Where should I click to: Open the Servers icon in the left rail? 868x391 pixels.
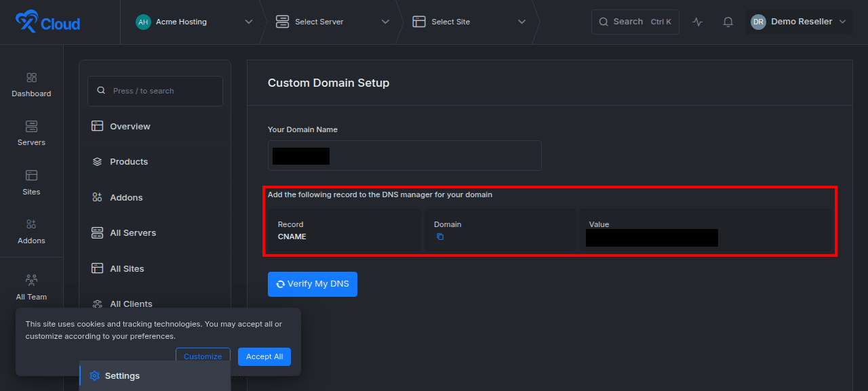(31, 126)
